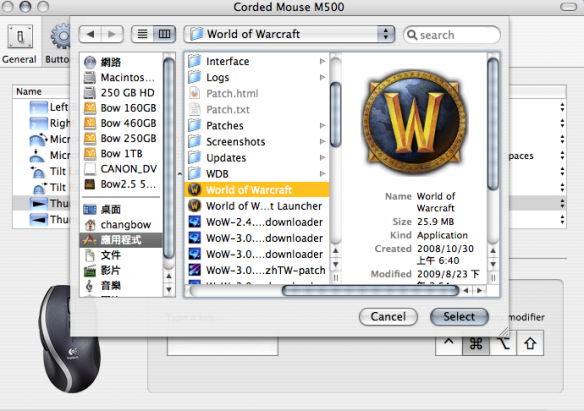
Task: Open the action stepper for the first row
Action: point(562,107)
